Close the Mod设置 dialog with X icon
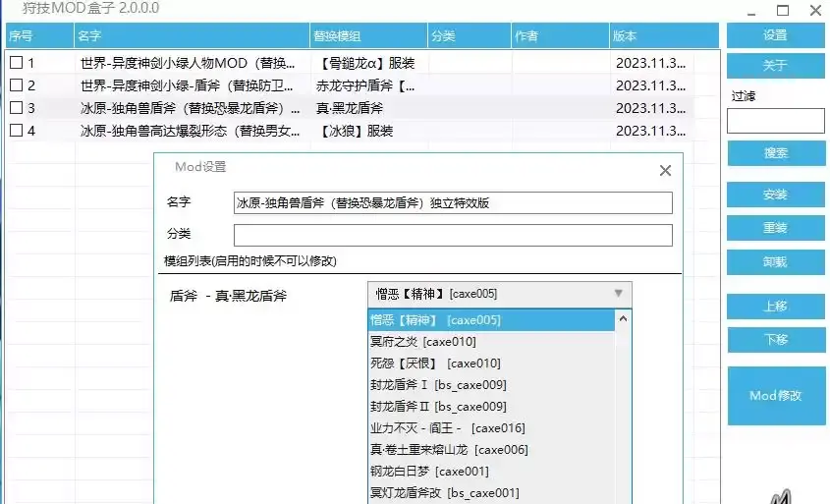Screen dimensions: 830x504 click(665, 170)
